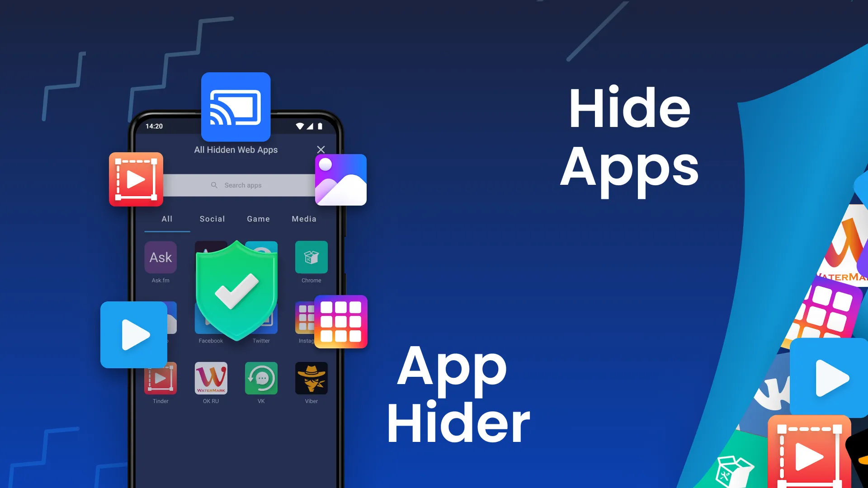Expand the Game category filter

click(x=258, y=219)
